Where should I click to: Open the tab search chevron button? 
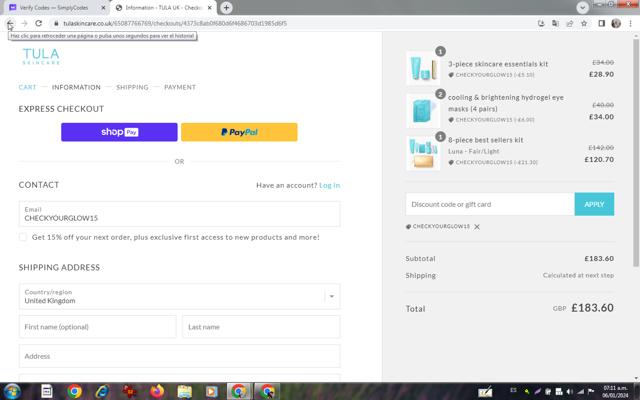click(582, 7)
